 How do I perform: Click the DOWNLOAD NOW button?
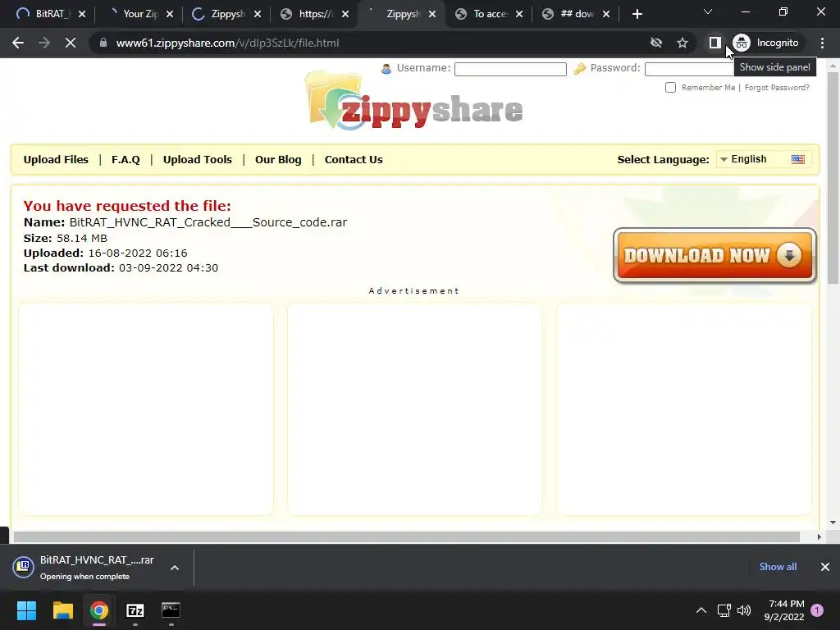[x=714, y=256]
